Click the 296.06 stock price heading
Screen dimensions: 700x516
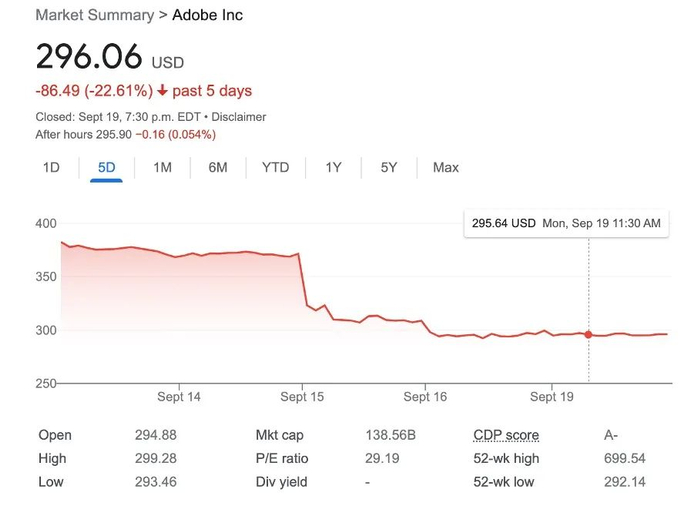click(88, 56)
